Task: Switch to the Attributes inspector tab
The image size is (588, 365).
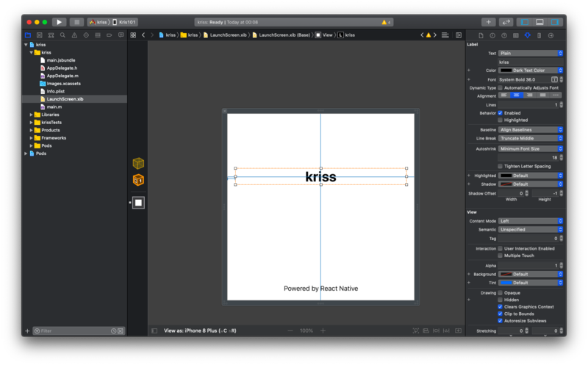Action: point(527,35)
